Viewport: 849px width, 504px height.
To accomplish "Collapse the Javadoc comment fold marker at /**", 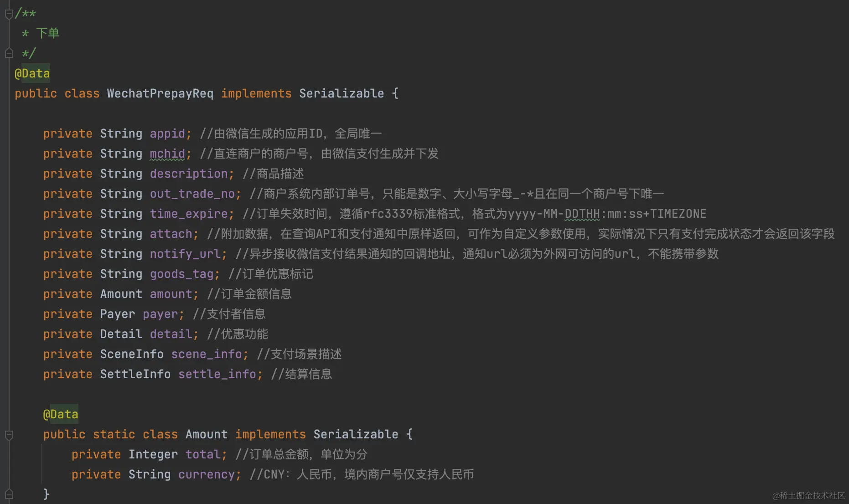I will 9,14.
